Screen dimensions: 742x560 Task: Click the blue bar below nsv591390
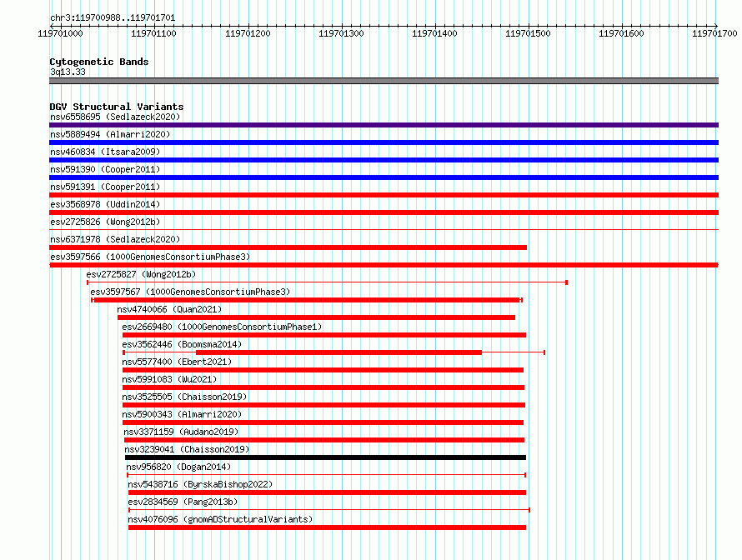384,177
